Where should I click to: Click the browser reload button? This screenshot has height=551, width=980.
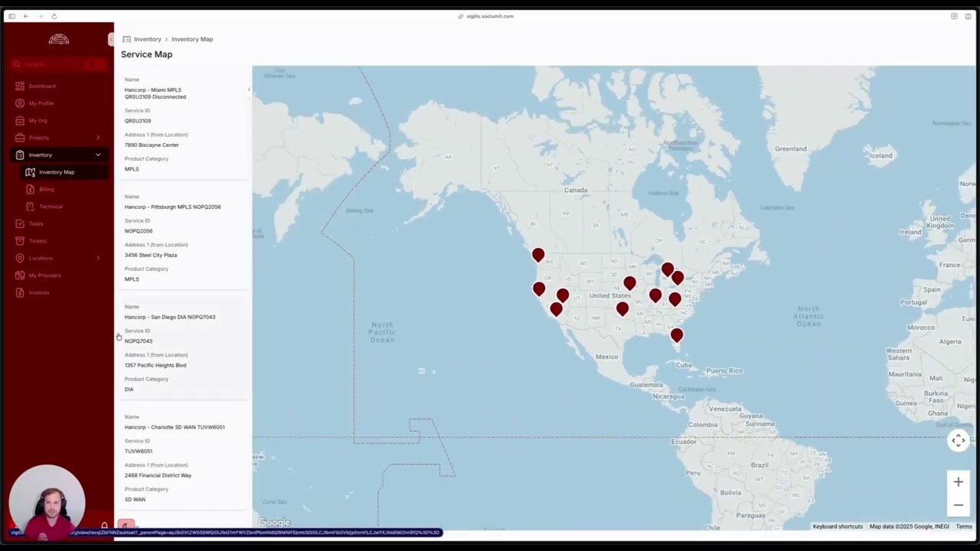click(54, 16)
